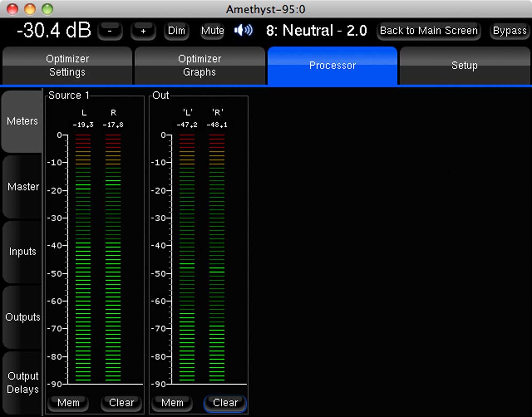Enable Bypass mode
Viewport: 532px width, 417px height.
(x=510, y=31)
